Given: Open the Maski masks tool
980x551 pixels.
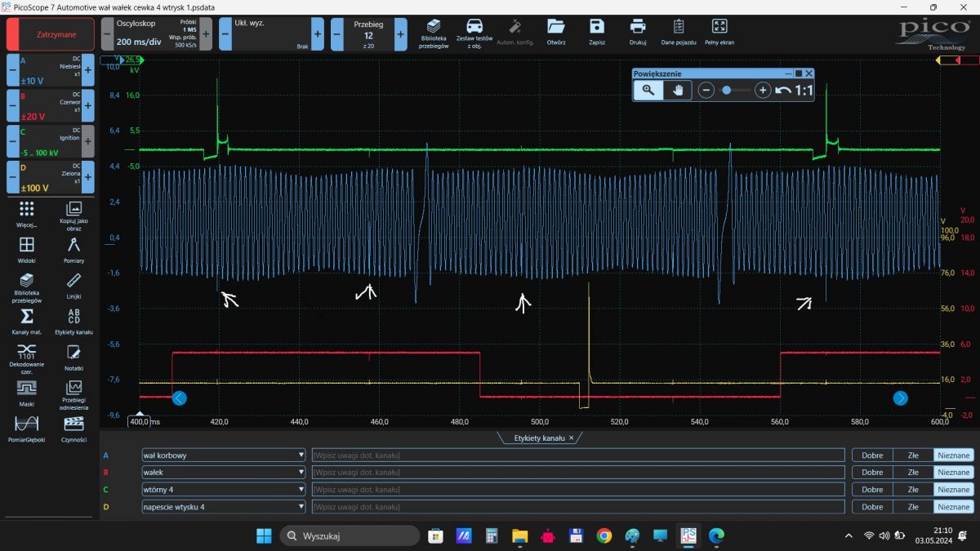Looking at the screenshot, I should 26,392.
